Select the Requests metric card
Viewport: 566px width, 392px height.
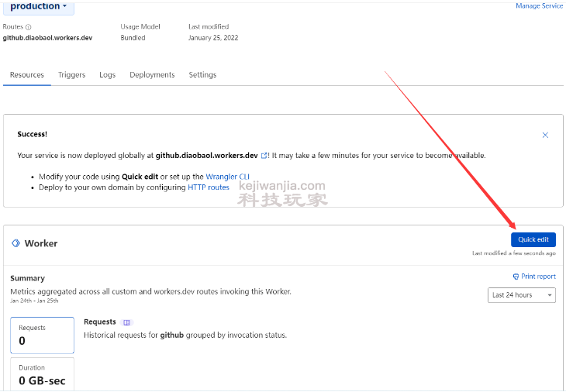42,335
